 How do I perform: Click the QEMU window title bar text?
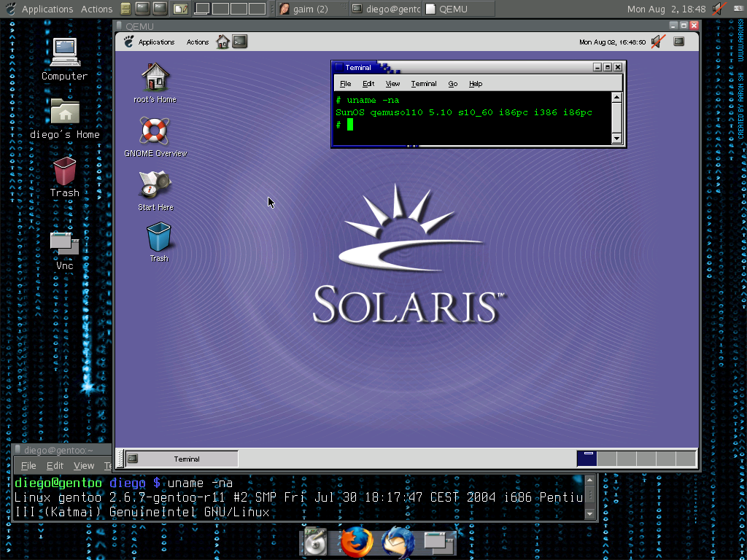[x=139, y=27]
